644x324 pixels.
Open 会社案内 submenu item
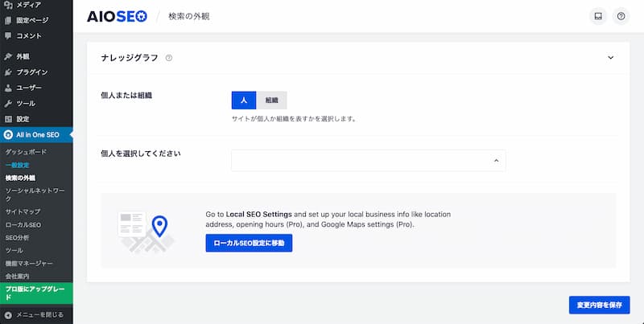[x=17, y=276]
